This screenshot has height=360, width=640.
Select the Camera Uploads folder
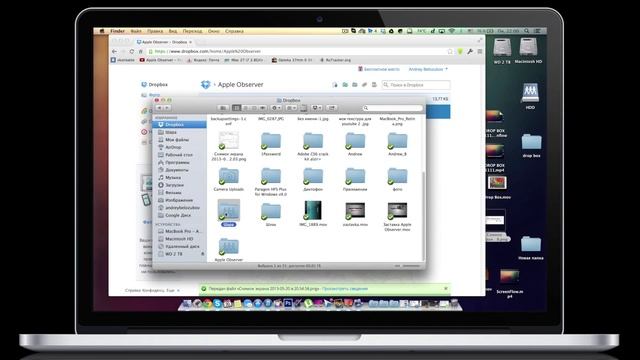tap(229, 176)
